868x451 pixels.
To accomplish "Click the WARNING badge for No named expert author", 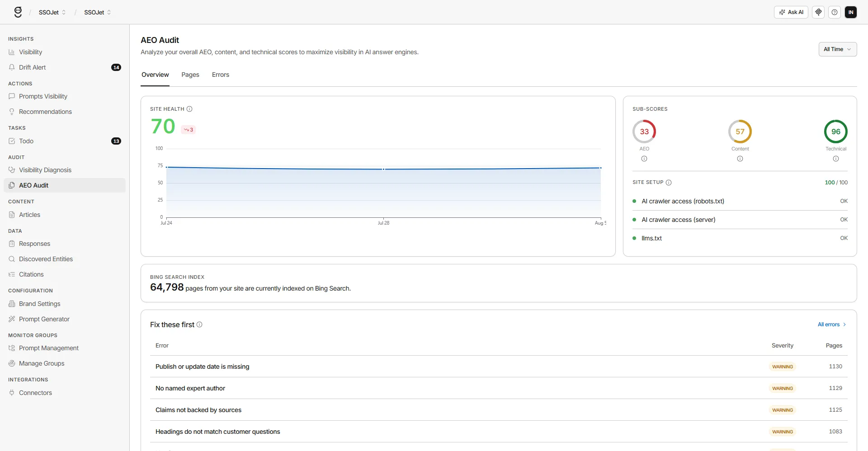I will pos(783,388).
